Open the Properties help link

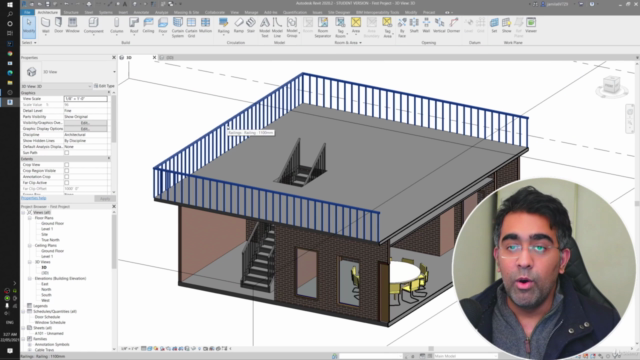(x=33, y=198)
